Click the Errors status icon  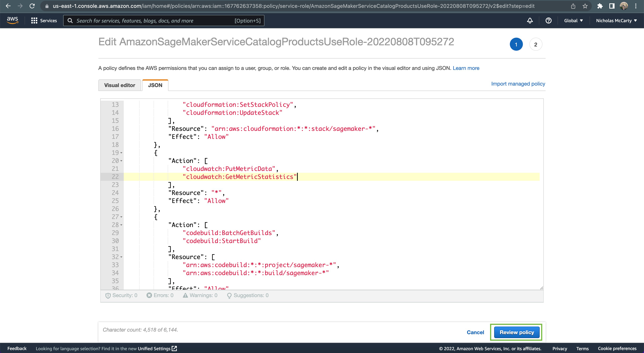click(x=149, y=295)
